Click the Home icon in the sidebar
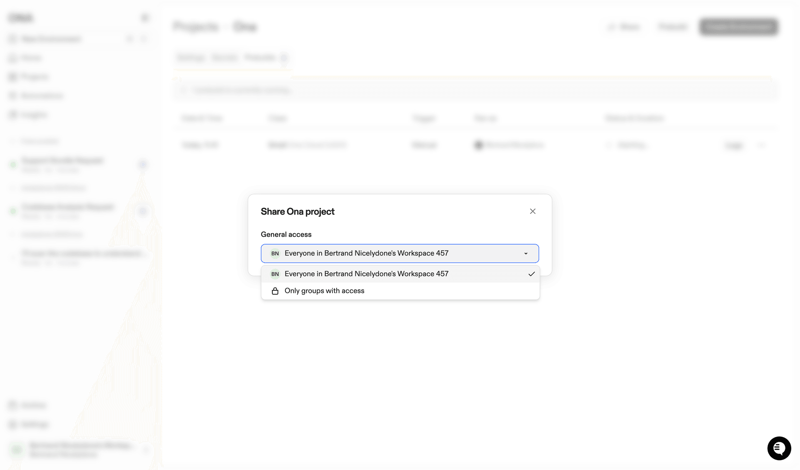The height and width of the screenshot is (470, 800). [13, 58]
